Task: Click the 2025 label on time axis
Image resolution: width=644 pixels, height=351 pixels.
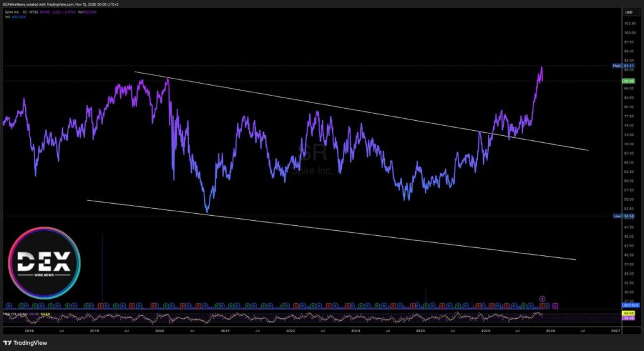Action: (486, 330)
